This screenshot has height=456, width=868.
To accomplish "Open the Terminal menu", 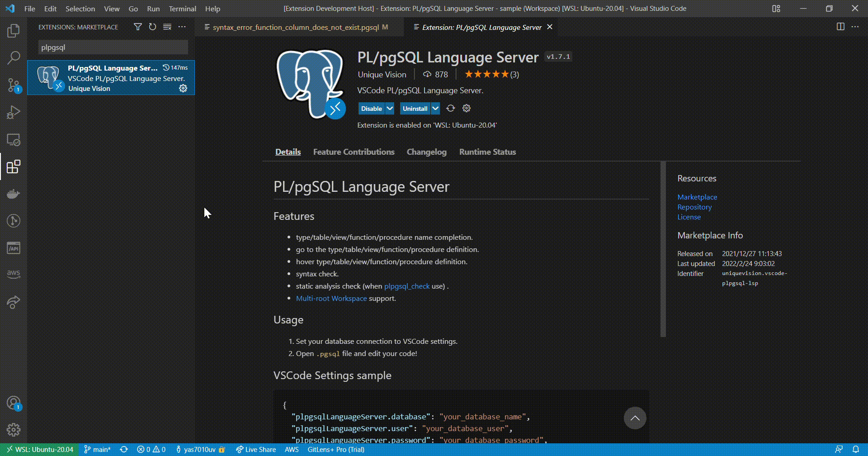I will click(182, 9).
